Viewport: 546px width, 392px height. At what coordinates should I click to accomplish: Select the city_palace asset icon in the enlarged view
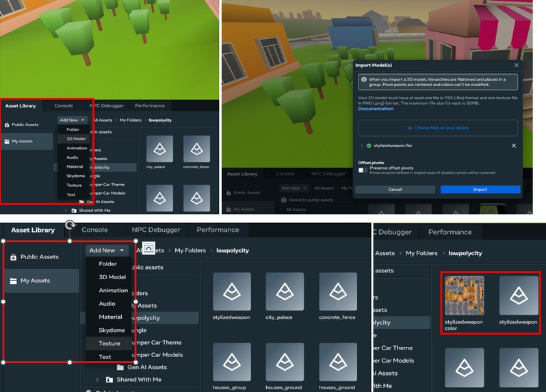pos(285,291)
